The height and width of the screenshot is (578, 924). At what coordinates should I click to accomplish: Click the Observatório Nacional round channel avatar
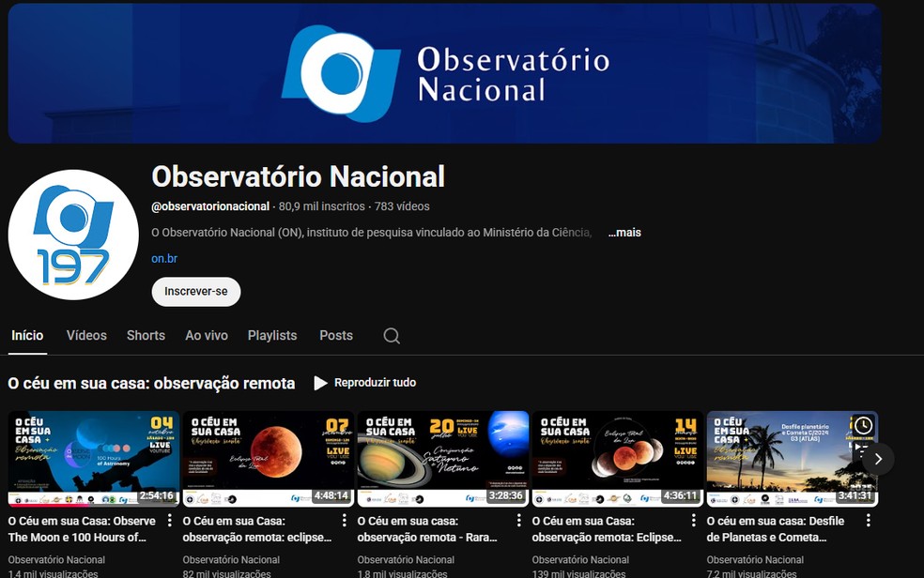coord(73,235)
